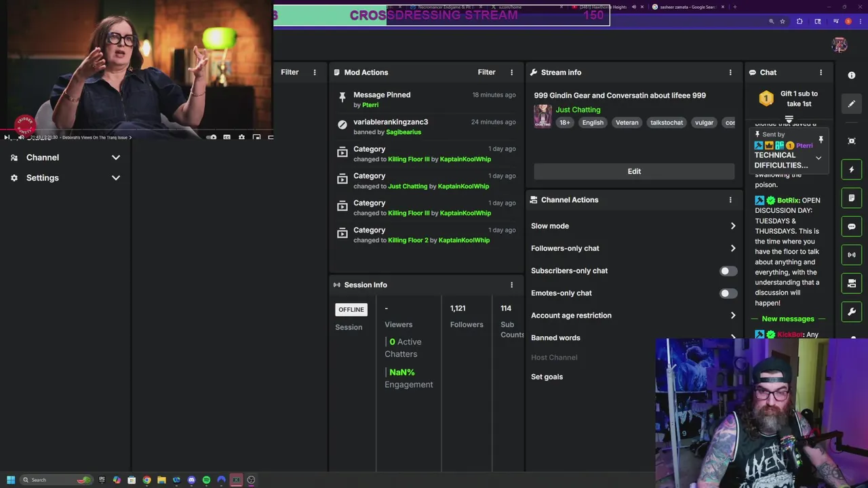The width and height of the screenshot is (868, 488).
Task: Open Chrome three-dot menu
Action: [x=860, y=22]
